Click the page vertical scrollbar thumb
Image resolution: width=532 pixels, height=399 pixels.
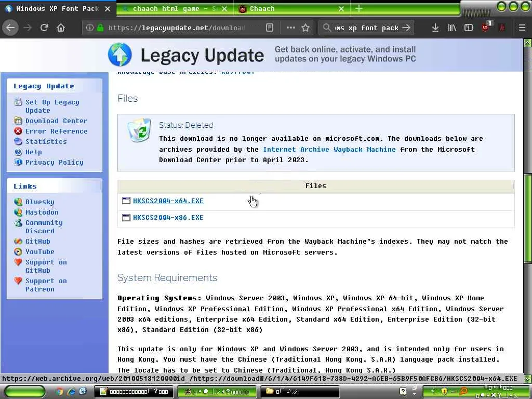(x=528, y=218)
